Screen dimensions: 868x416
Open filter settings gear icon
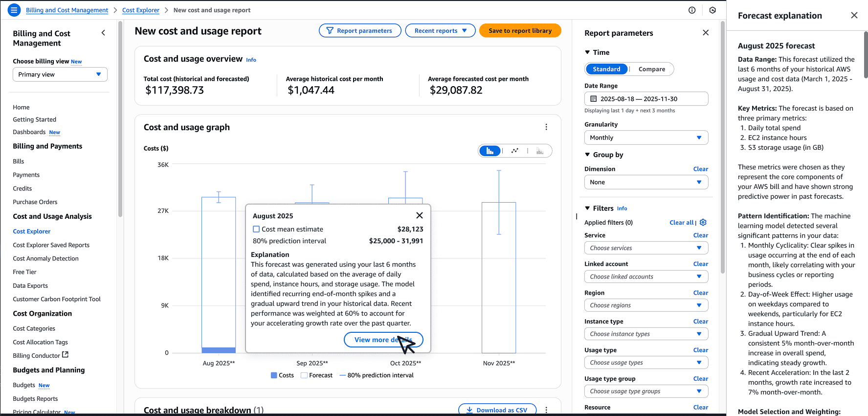703,222
